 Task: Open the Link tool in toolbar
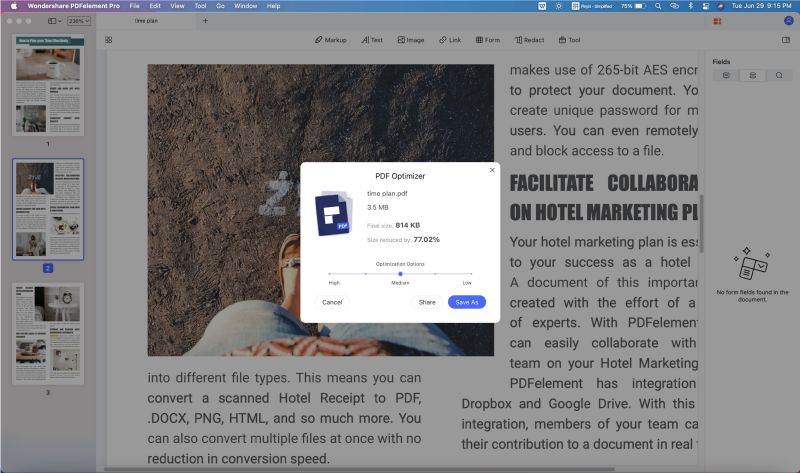point(450,40)
